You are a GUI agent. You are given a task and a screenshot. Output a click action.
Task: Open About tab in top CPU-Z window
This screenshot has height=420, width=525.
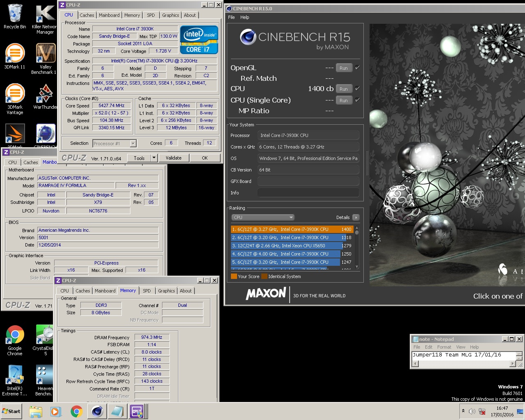coord(189,15)
